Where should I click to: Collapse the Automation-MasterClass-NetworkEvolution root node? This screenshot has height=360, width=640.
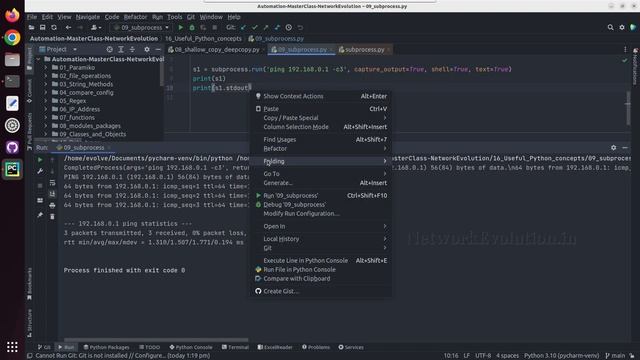point(38,59)
